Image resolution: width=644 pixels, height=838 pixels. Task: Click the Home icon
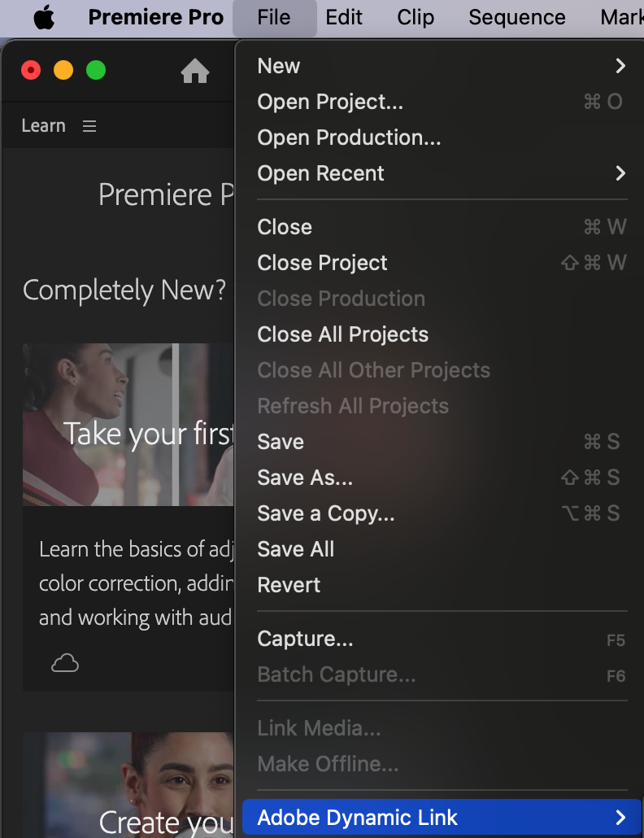(x=195, y=72)
